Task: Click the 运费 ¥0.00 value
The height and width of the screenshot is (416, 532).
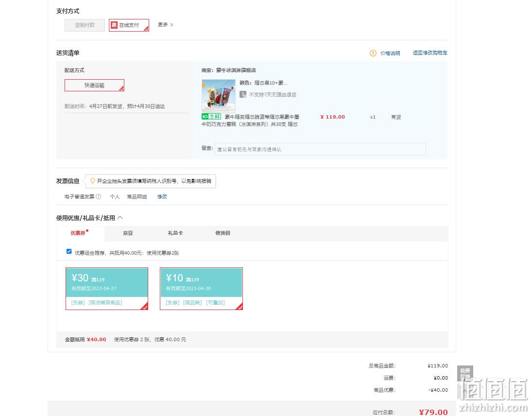Action: pos(441,378)
